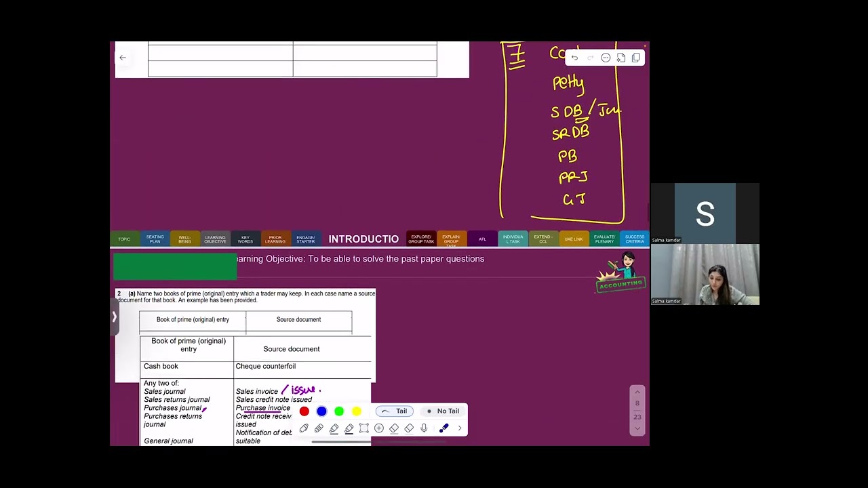
Task: Select the 'S' avatar participant tile
Action: (705, 213)
